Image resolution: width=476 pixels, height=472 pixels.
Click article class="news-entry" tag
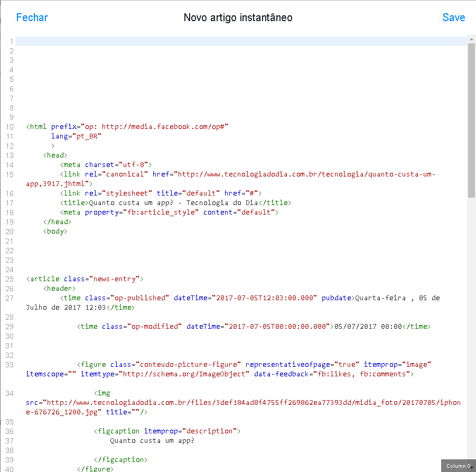pyautogui.click(x=85, y=279)
